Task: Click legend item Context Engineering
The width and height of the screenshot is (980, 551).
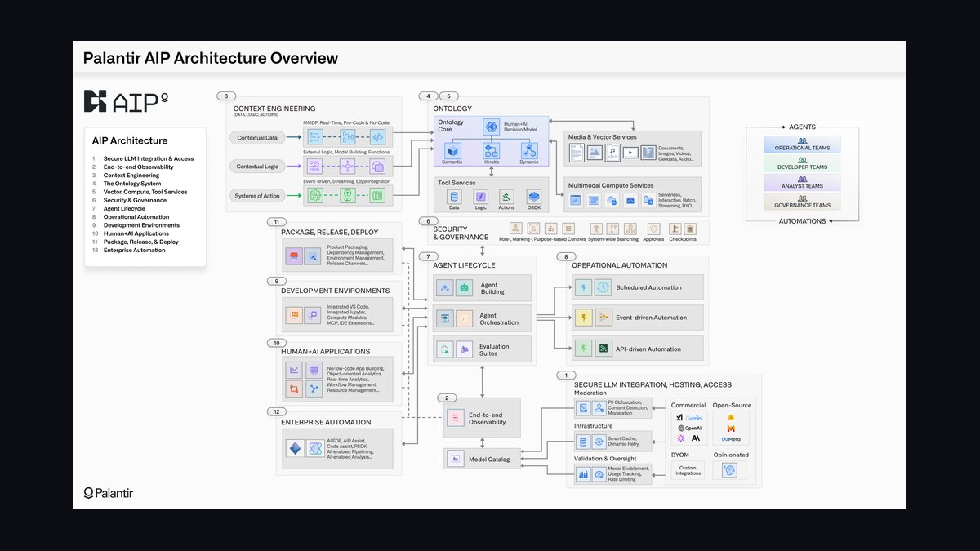Action: (131, 176)
